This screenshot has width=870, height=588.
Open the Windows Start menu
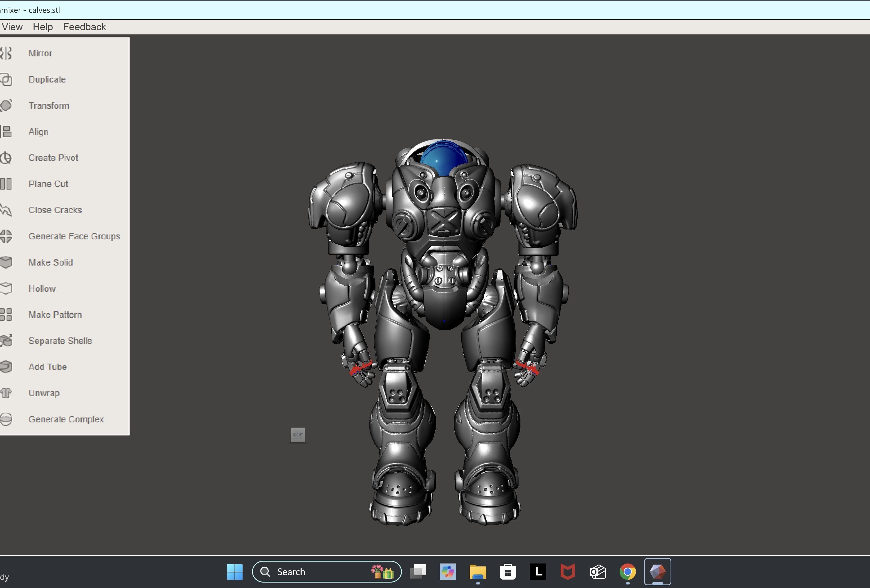[x=235, y=572]
